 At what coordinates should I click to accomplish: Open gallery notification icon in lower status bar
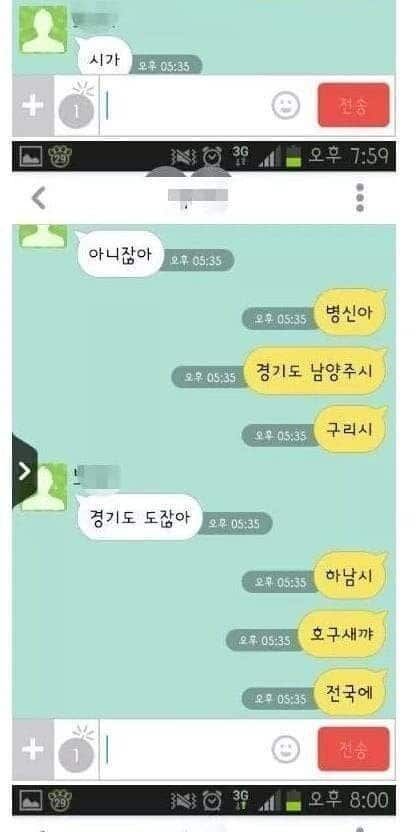31,800
